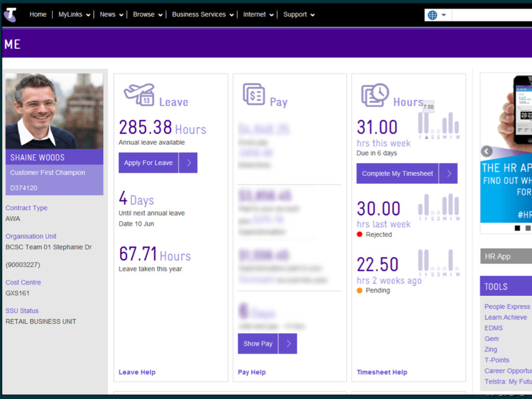This screenshot has height=399, width=532.
Task: Click the previous slide arrow on HR banner
Action: coord(486,151)
